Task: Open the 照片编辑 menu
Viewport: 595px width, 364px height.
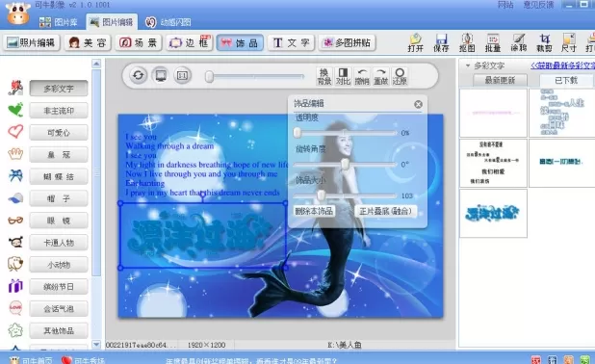Action: point(32,42)
